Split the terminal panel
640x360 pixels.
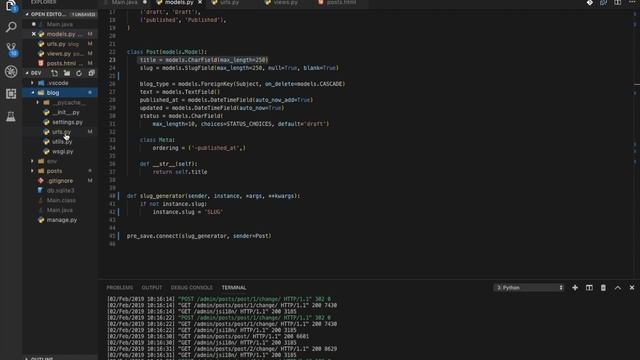589,288
